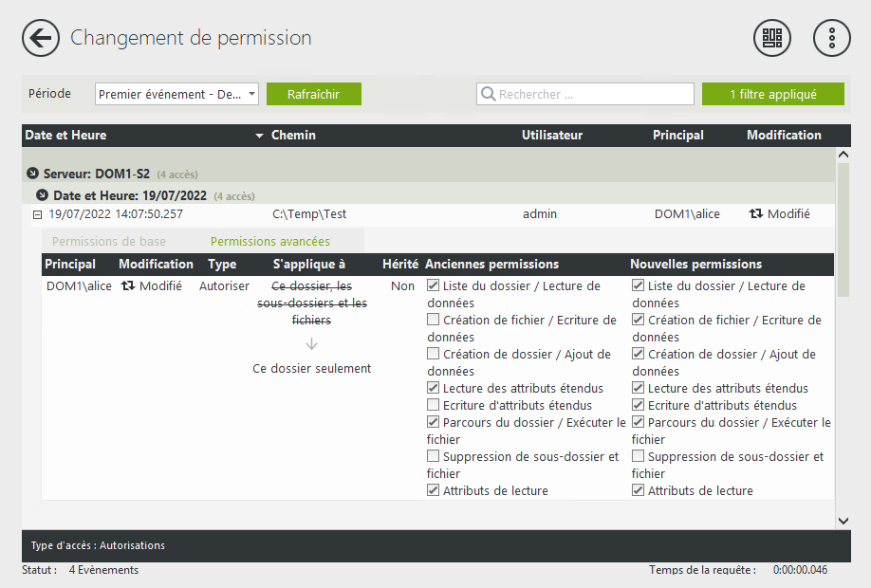The height and width of the screenshot is (588, 871).
Task: Expand the Serveur DOM1-S2 group
Action: point(33,174)
